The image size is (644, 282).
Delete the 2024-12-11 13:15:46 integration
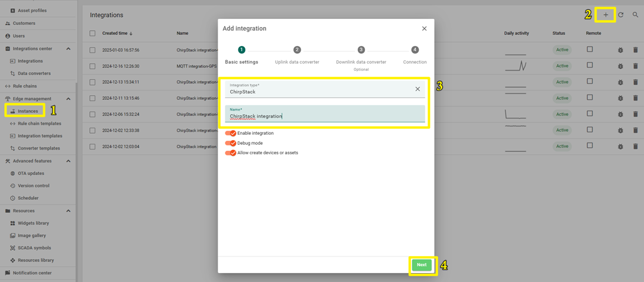pos(635,98)
